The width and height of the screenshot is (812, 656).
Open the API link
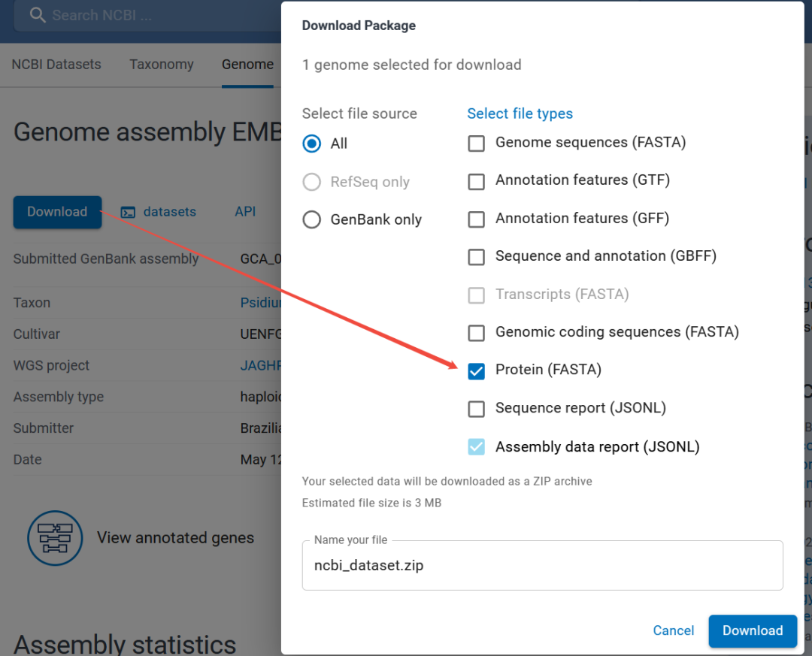point(245,212)
